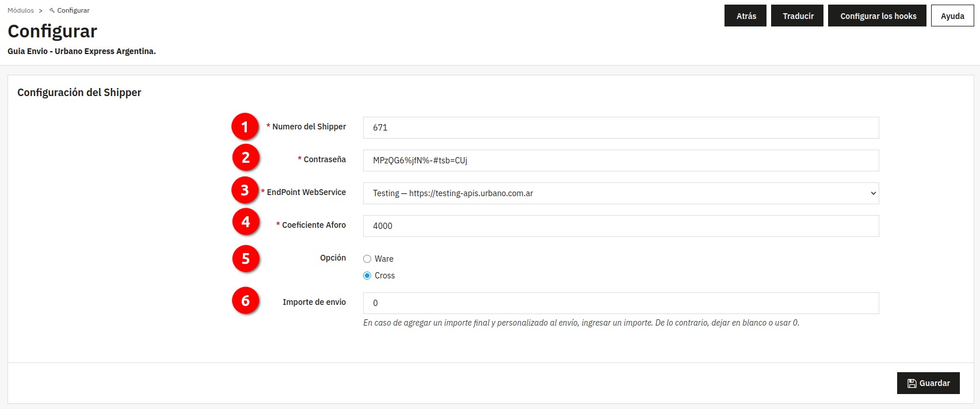This screenshot has height=409, width=980.
Task: Click the Traducir button
Action: (798, 16)
